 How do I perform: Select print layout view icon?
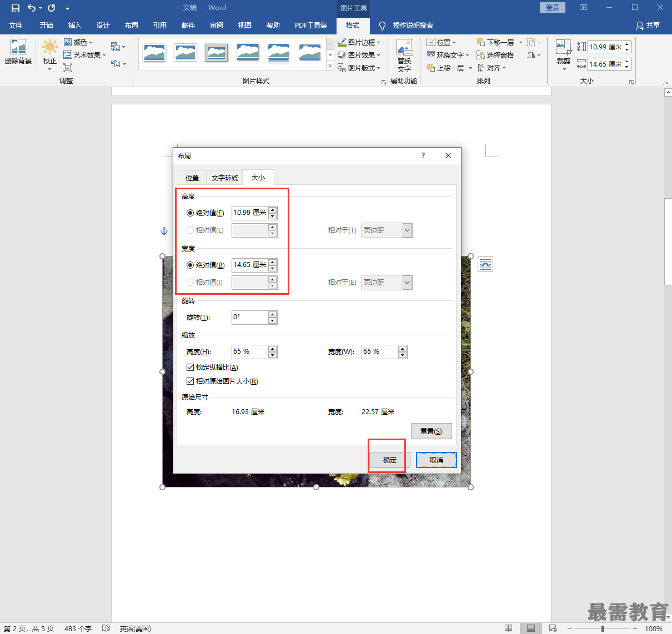point(531,628)
